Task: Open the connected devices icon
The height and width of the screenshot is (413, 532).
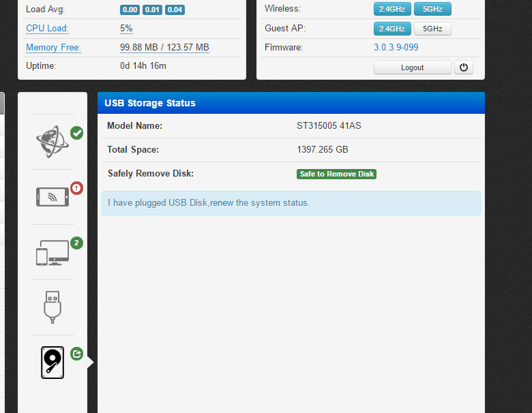Action: 53,253
